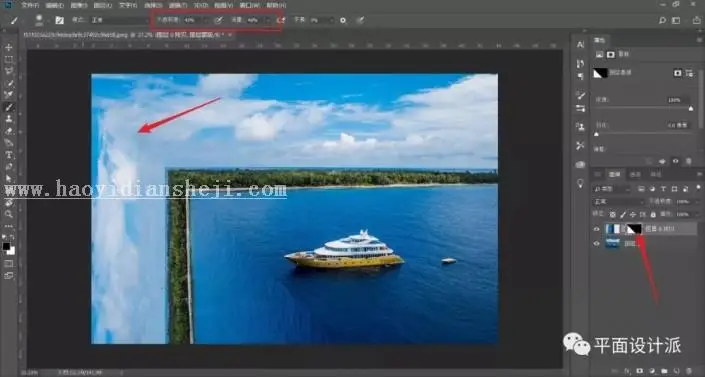The image size is (705, 377).
Task: Click the Quick Mask mode icon
Action: (x=8, y=264)
